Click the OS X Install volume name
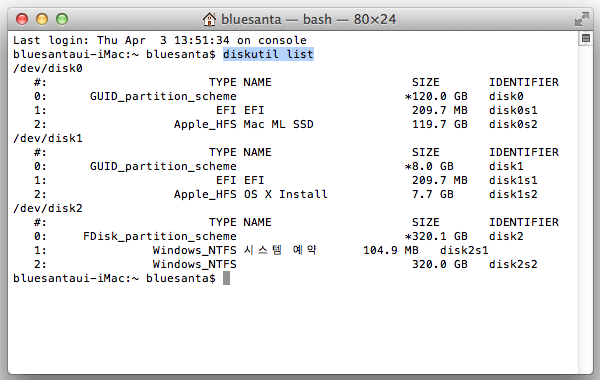The width and height of the screenshot is (600, 380). (x=285, y=194)
